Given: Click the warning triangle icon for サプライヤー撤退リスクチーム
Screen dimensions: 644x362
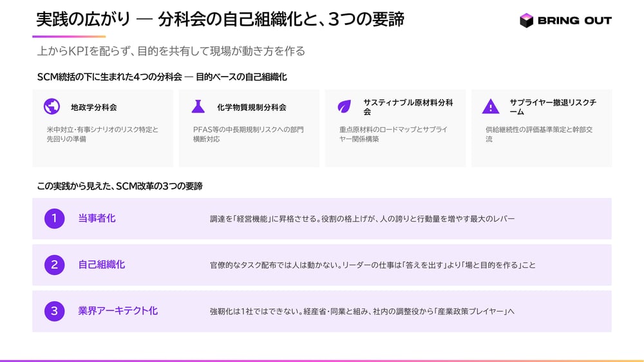Looking at the screenshot, I should 490,106.
